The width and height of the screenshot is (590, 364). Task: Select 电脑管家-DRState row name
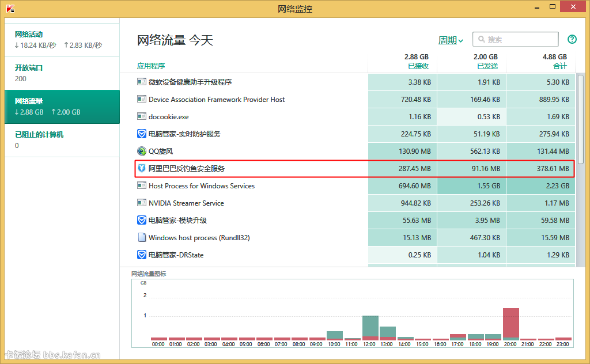click(x=176, y=255)
